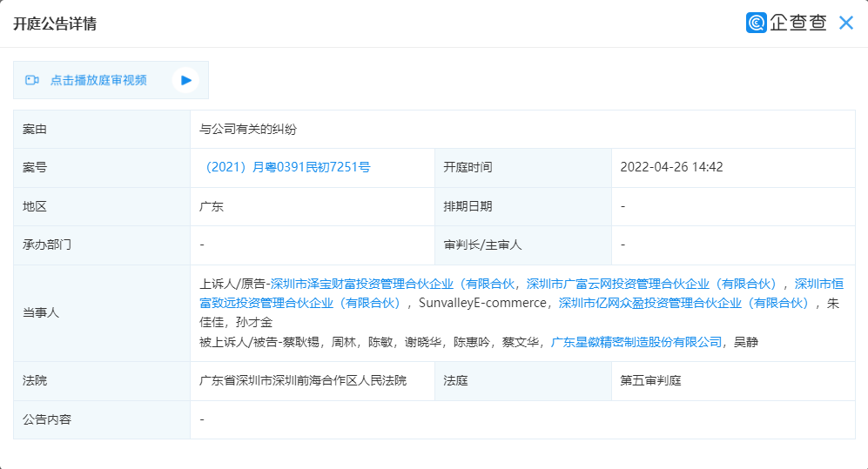Open case number (2021)粤0391民初7251号 link

(x=286, y=167)
